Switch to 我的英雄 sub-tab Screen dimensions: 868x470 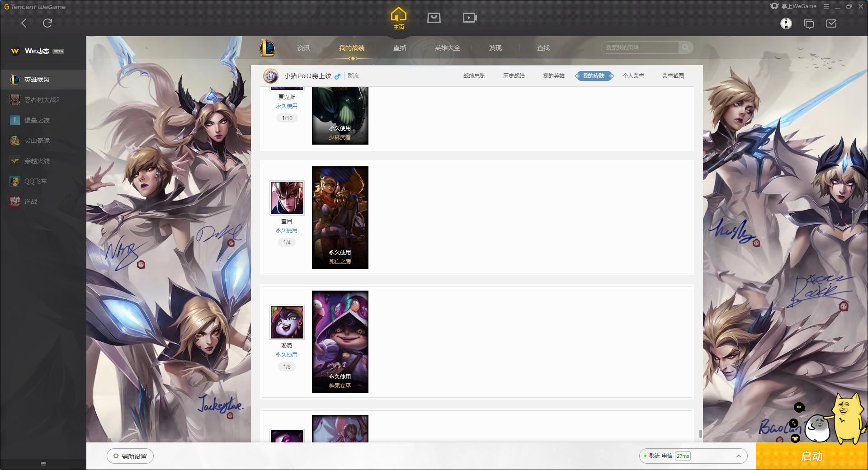tap(554, 76)
